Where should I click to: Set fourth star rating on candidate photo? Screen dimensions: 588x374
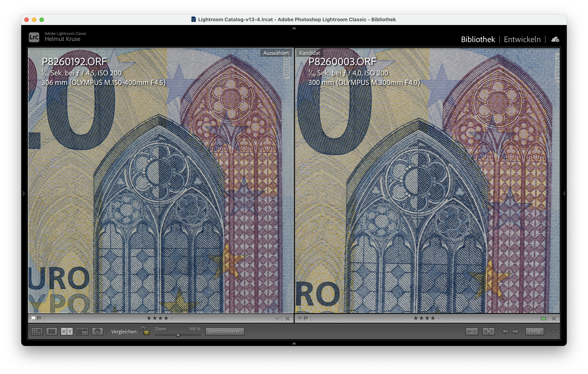433,318
